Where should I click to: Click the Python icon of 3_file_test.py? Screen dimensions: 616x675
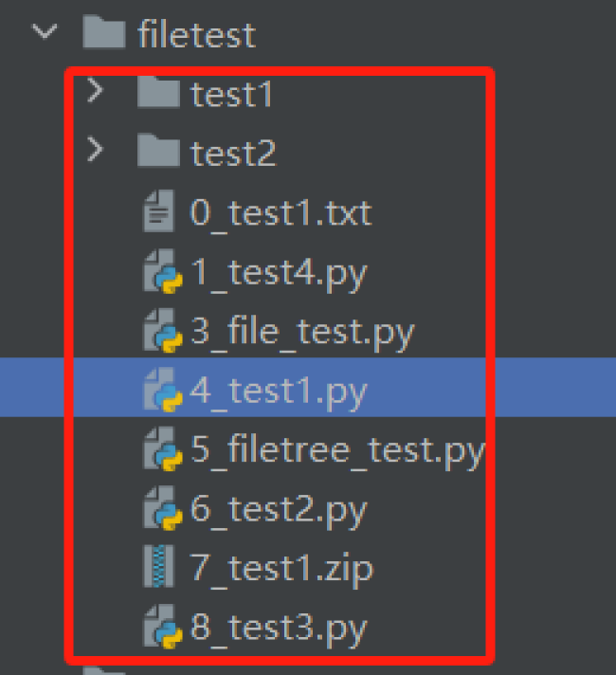click(x=163, y=331)
